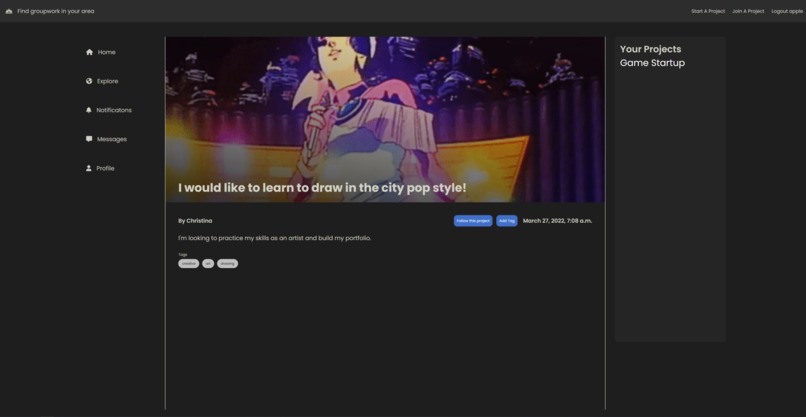Go to the Explore page

(107, 81)
